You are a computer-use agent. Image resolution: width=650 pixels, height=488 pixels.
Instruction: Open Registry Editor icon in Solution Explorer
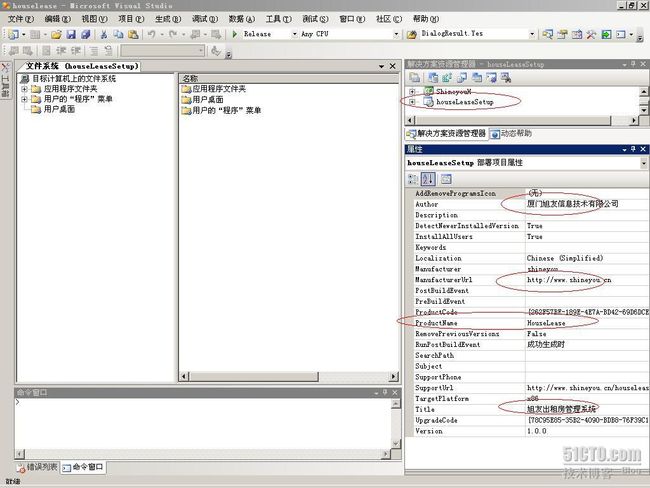[447, 77]
